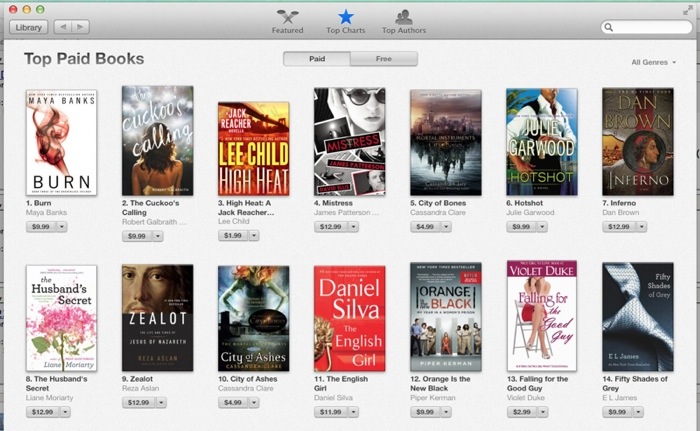
Task: Expand options arrow beside Zealot price
Action: (161, 403)
